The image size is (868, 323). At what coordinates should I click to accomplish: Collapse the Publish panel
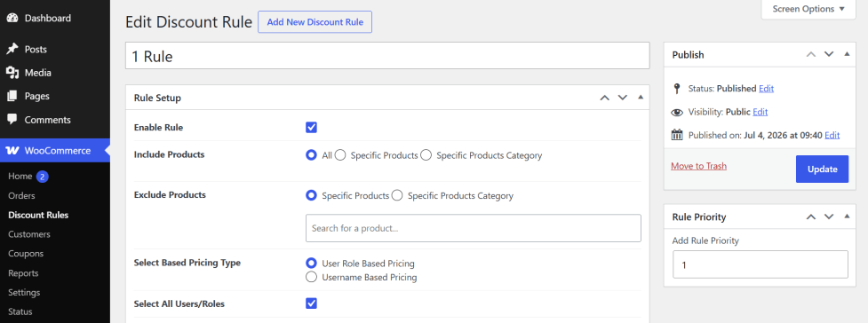[847, 54]
